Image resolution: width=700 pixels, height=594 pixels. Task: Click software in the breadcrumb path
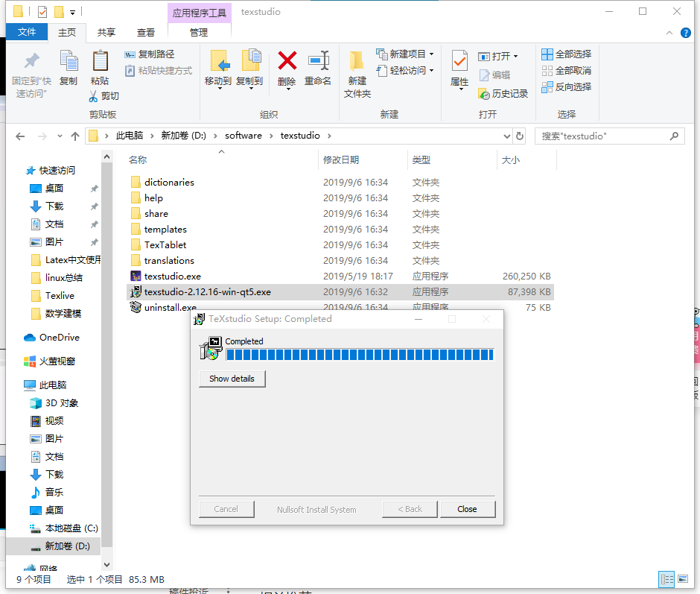click(x=244, y=136)
